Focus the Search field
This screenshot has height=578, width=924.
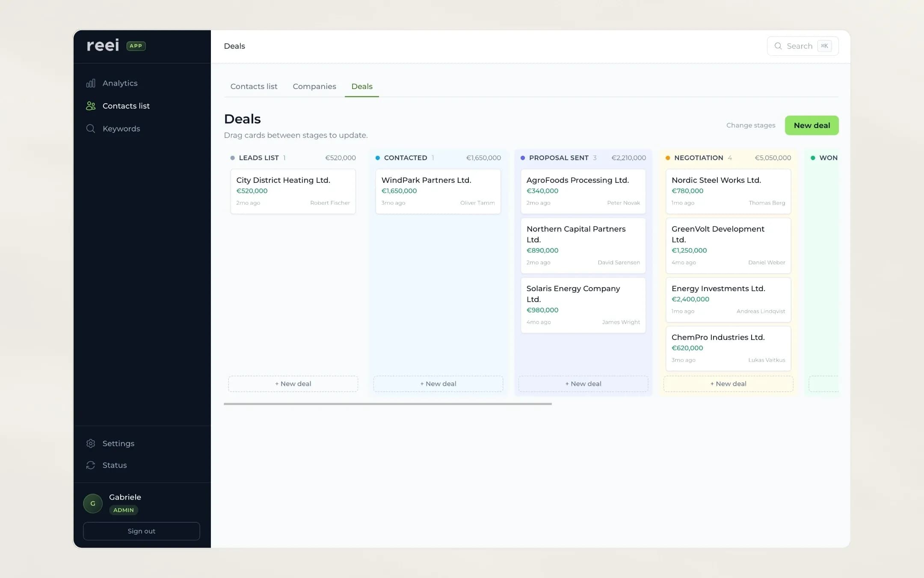(x=803, y=46)
